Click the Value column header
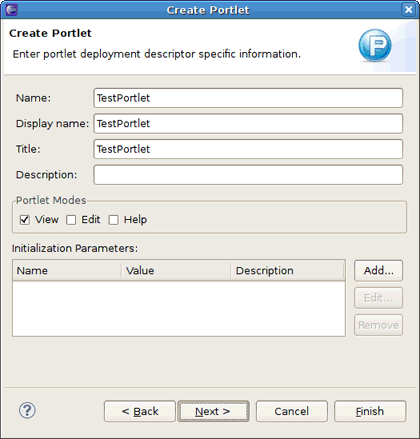420x439 pixels. (x=176, y=271)
